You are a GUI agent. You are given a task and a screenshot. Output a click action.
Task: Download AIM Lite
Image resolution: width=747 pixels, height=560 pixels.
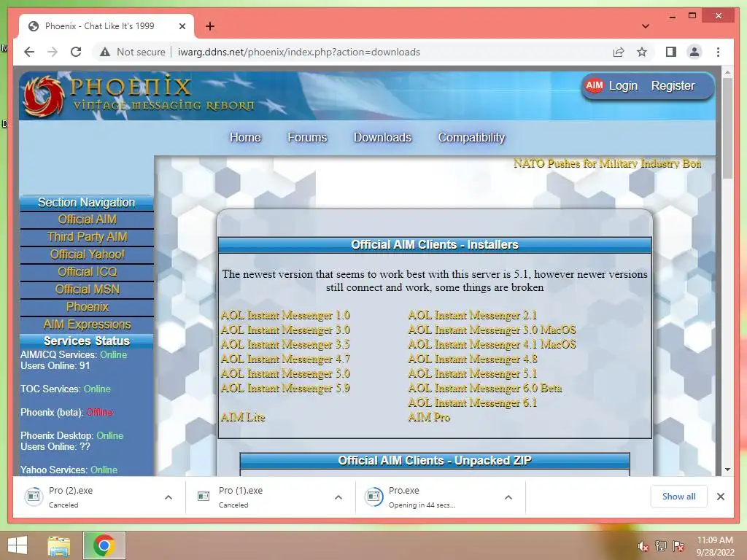pyautogui.click(x=243, y=418)
